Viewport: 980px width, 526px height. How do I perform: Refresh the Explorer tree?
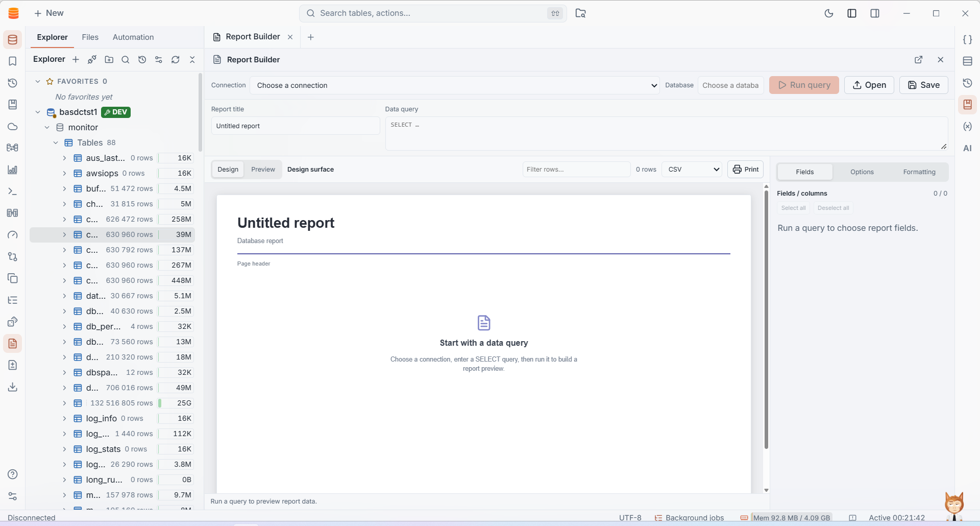pos(175,60)
